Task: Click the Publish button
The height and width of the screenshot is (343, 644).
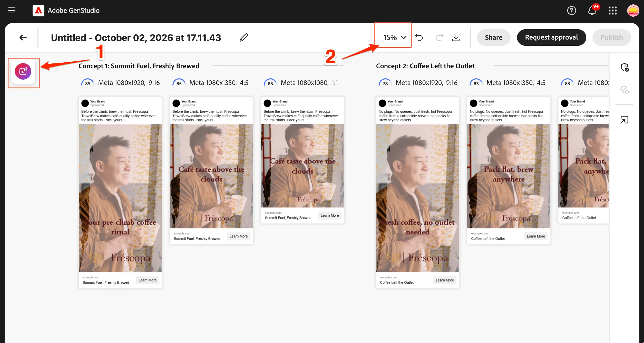Action: pos(612,37)
